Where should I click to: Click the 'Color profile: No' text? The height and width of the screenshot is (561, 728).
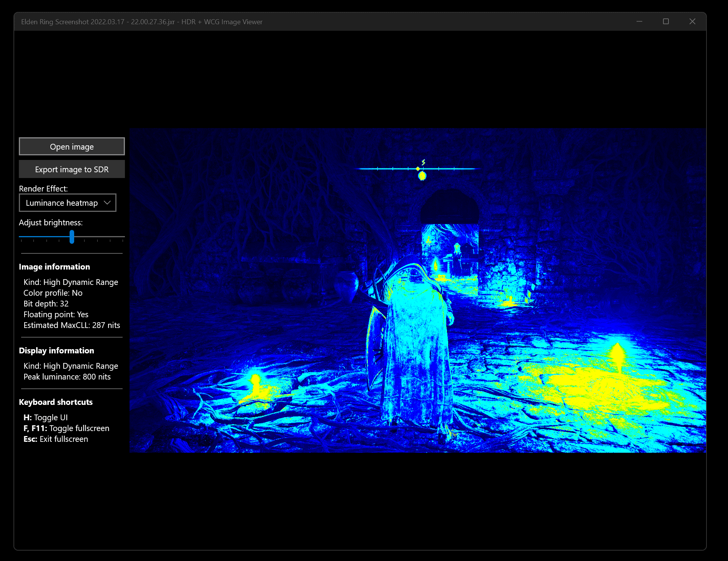pyautogui.click(x=53, y=293)
